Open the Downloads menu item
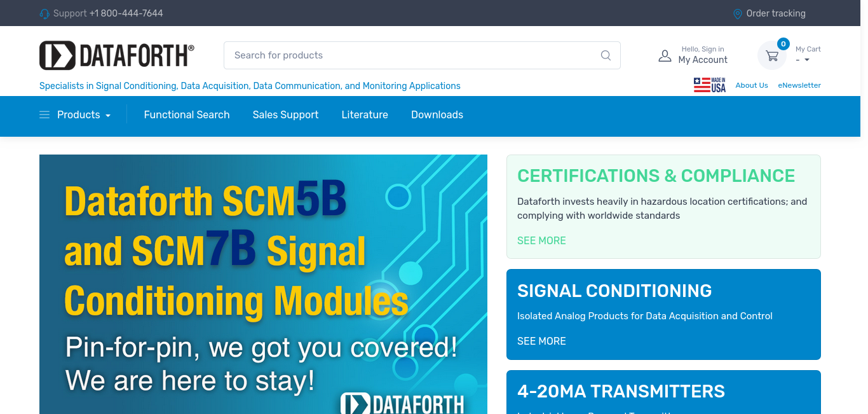This screenshot has width=868, height=414. pos(437,114)
